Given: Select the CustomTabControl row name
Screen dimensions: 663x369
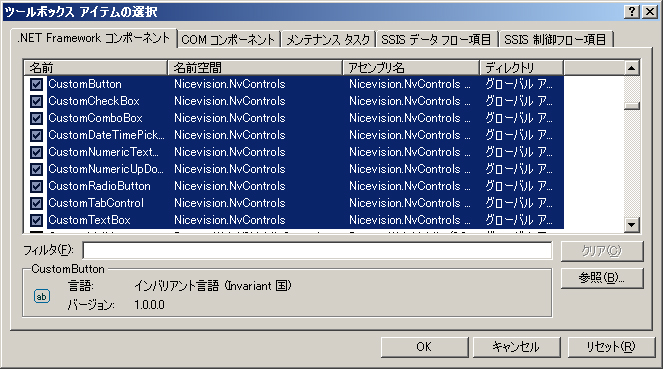Looking at the screenshot, I should pyautogui.click(x=96, y=203).
